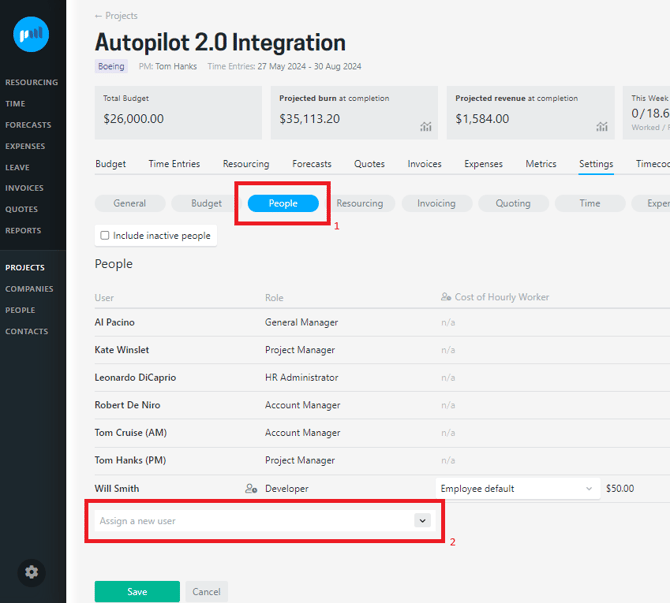
Task: Open the Time Entries tab
Action: pos(174,164)
